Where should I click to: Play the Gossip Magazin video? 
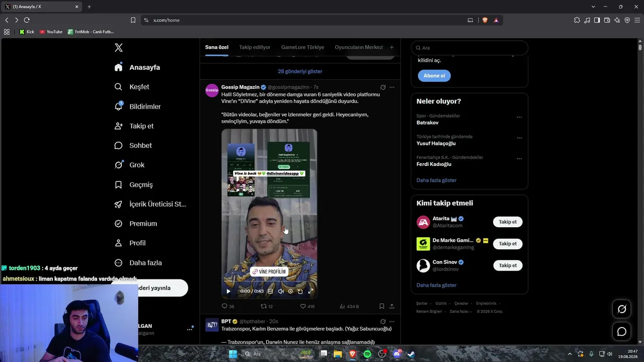(228, 291)
